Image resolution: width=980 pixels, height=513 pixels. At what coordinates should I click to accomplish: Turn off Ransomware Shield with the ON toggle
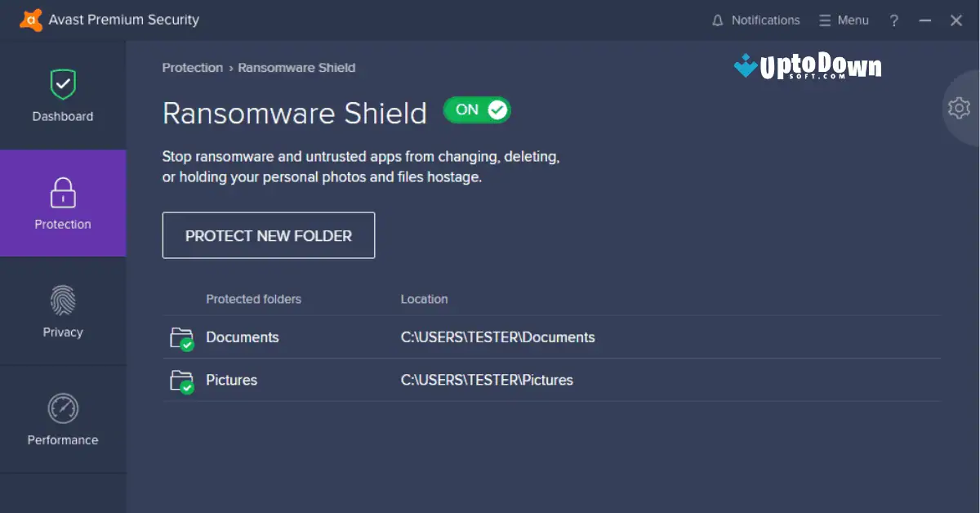477,109
